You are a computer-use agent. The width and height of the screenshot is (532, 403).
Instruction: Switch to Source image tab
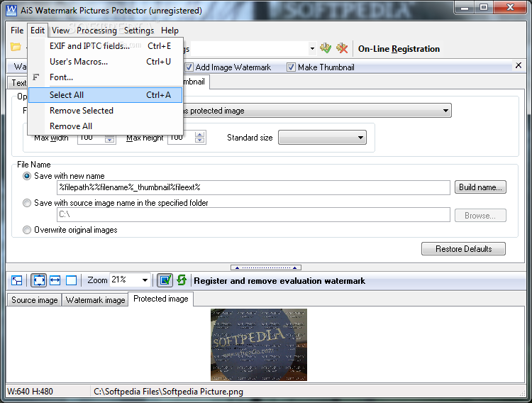tap(34, 300)
